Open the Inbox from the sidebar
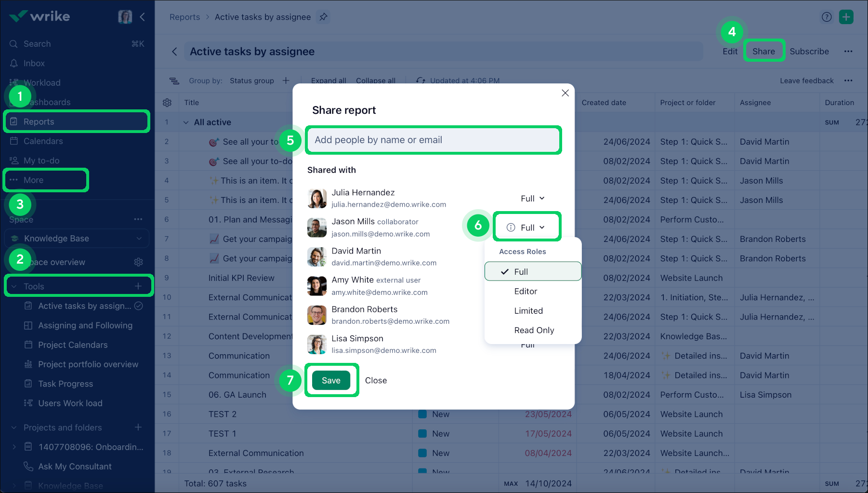The width and height of the screenshot is (868, 493). pos(34,63)
